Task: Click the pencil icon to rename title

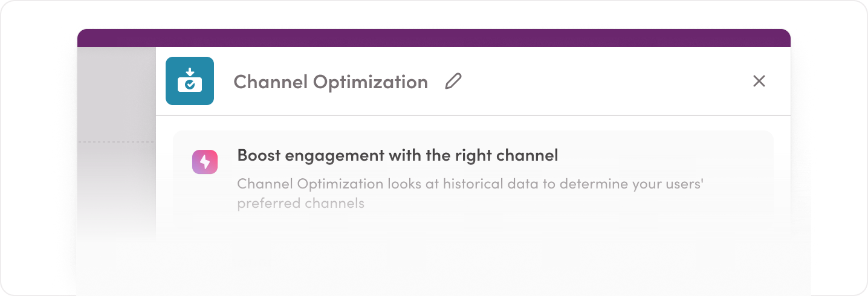Action: point(453,81)
